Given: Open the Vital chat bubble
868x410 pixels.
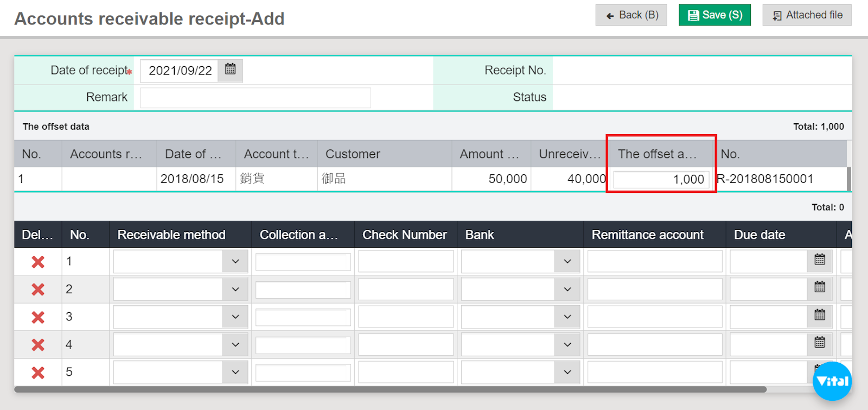Looking at the screenshot, I should coord(832,381).
